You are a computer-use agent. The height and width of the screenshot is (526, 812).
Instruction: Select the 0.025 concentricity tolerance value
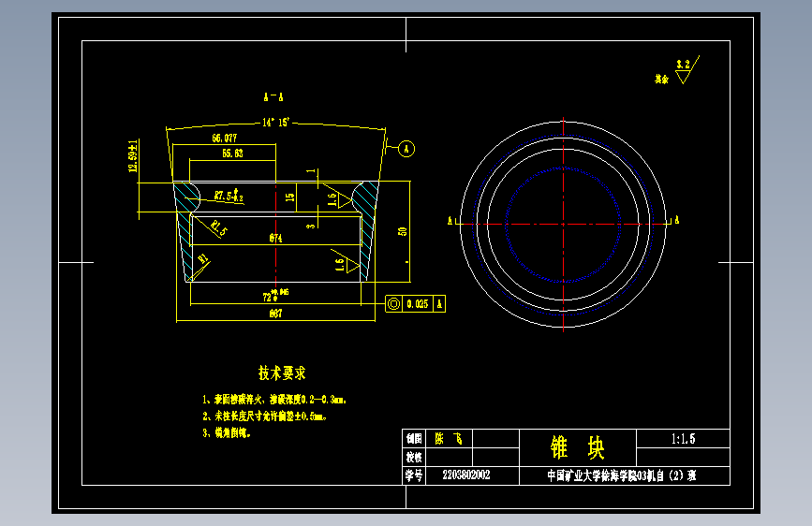click(418, 304)
